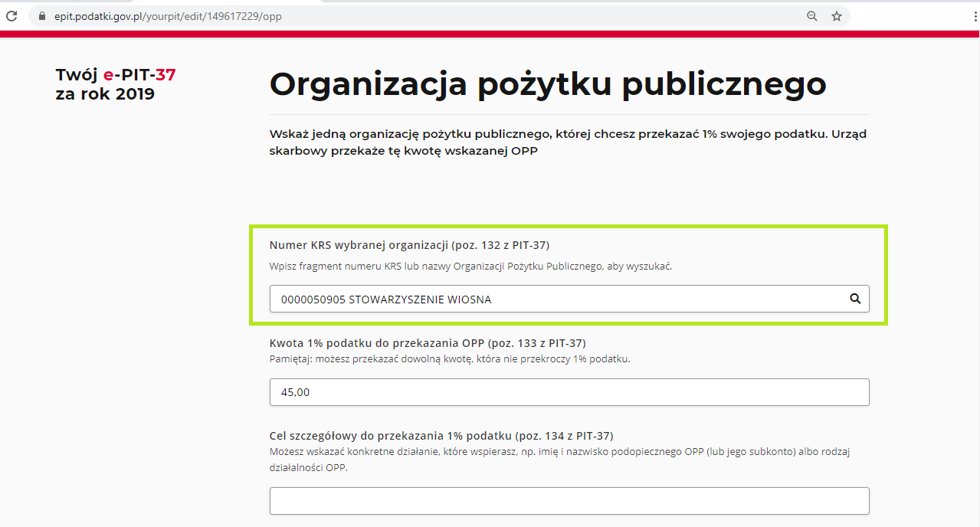Click hint text Wpisz fragment numeru KRS
The width and height of the screenshot is (980, 527).
470,267
